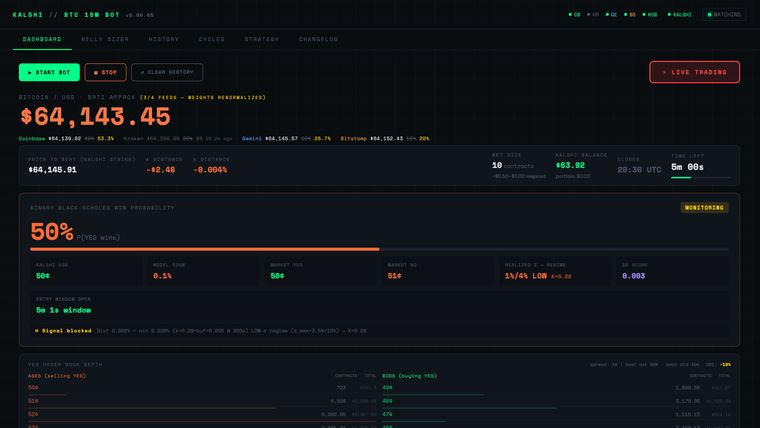Click the $64,145.91 strike price value
The image size is (760, 428).
[52, 170]
